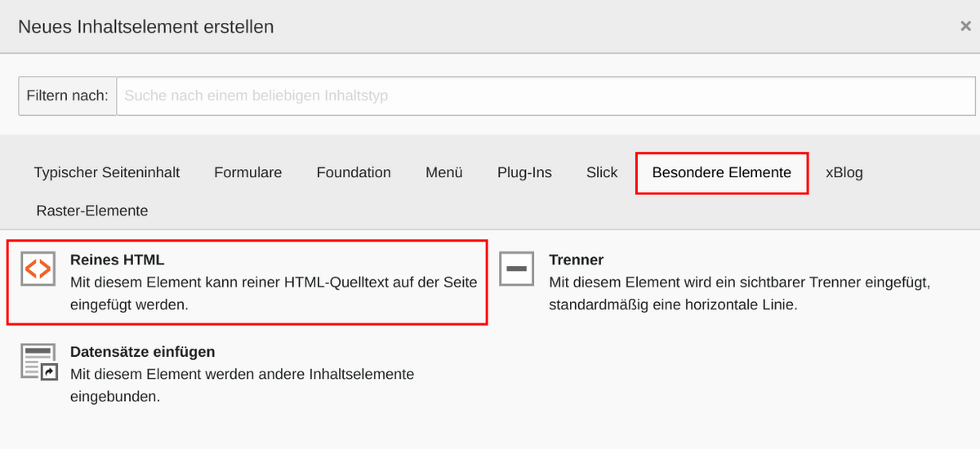Click the 'Filtern nach:' label

[x=67, y=96]
